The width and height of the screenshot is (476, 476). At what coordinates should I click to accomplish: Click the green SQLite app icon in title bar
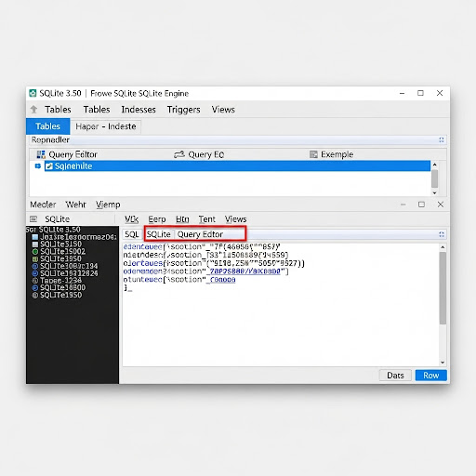pyautogui.click(x=33, y=93)
